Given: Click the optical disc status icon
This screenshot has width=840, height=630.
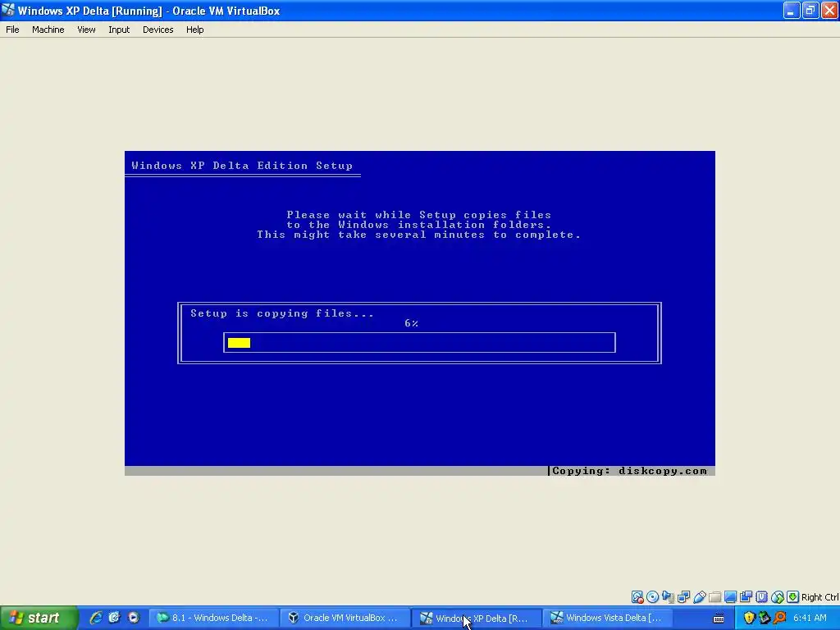Looking at the screenshot, I should 652,597.
